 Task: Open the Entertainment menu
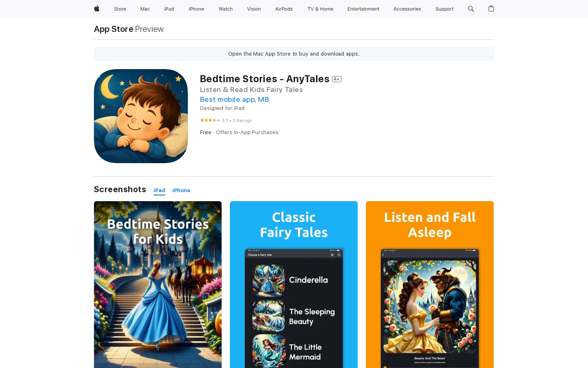point(363,9)
